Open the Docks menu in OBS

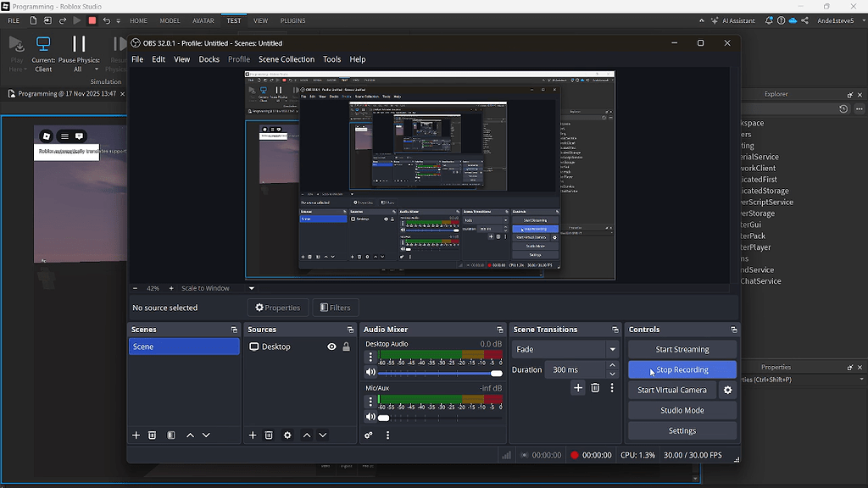click(209, 59)
